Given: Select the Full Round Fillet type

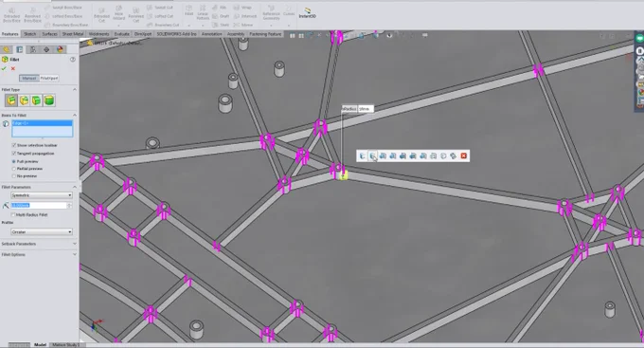Looking at the screenshot, I should click(x=49, y=101).
